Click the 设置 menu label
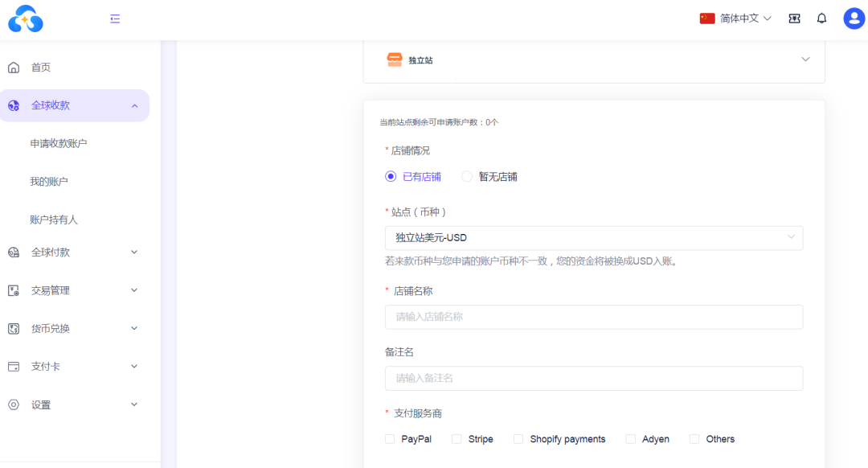 tap(41, 404)
